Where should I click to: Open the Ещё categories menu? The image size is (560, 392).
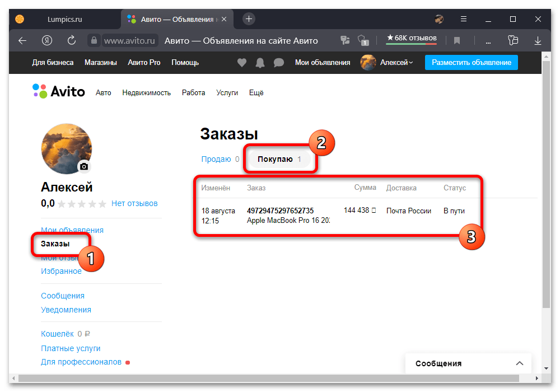coord(256,93)
